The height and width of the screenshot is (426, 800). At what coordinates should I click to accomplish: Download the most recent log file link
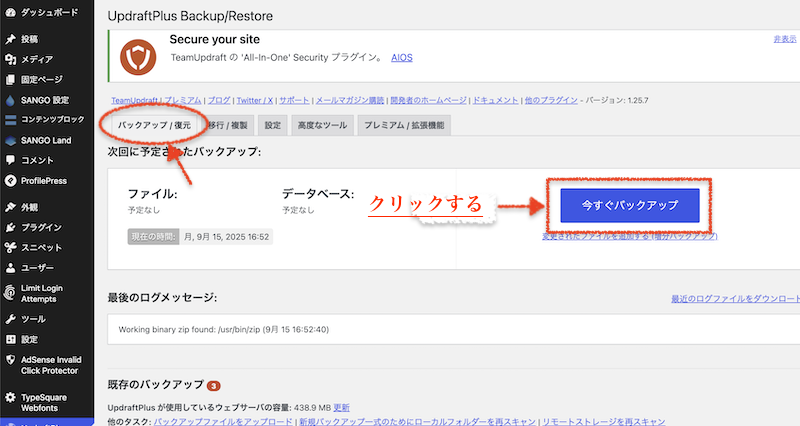pos(735,298)
